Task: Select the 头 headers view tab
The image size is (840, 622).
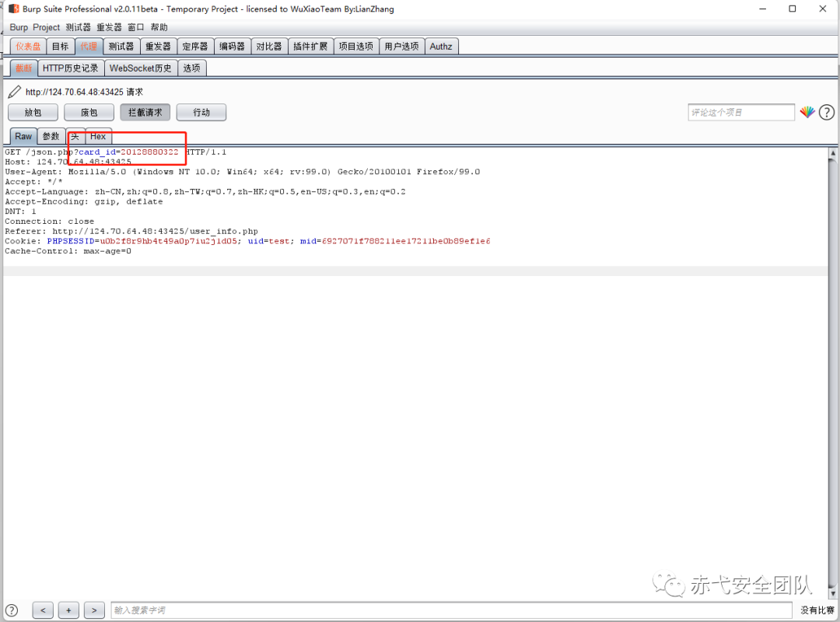Action: 75,137
